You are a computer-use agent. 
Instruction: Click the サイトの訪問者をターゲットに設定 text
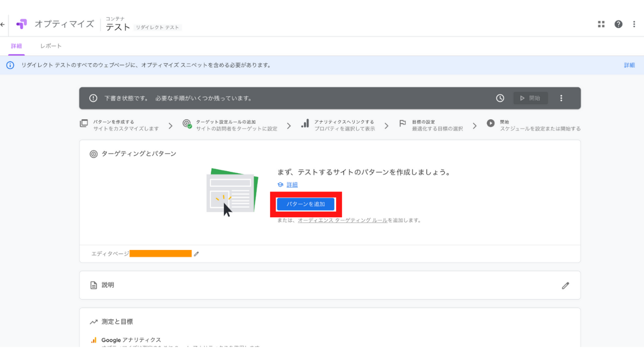237,129
